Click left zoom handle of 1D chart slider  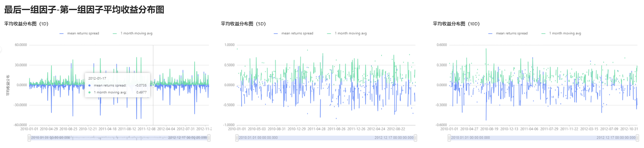[x=29, y=138]
